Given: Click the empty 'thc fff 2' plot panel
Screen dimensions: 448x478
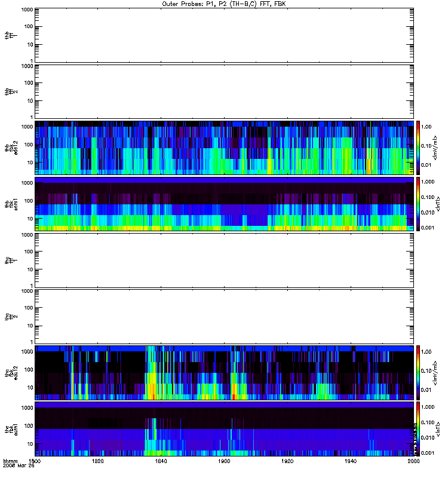Looking at the screenshot, I should tap(225, 317).
